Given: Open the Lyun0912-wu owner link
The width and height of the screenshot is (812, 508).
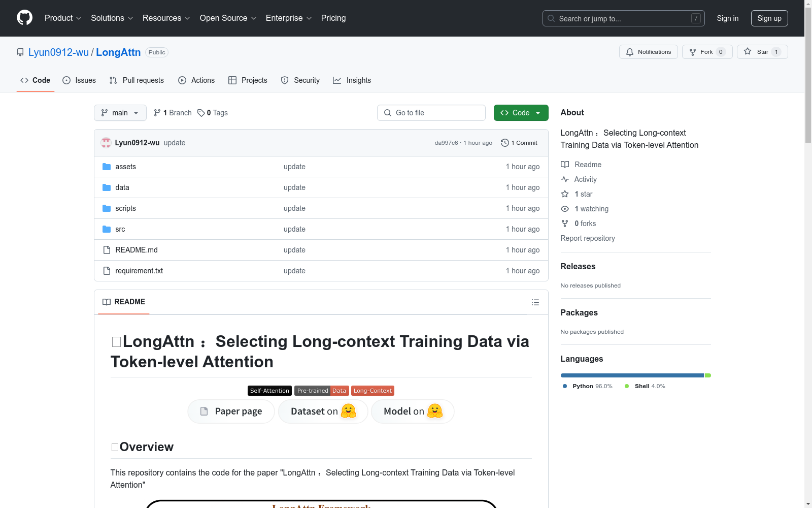Looking at the screenshot, I should (58, 52).
